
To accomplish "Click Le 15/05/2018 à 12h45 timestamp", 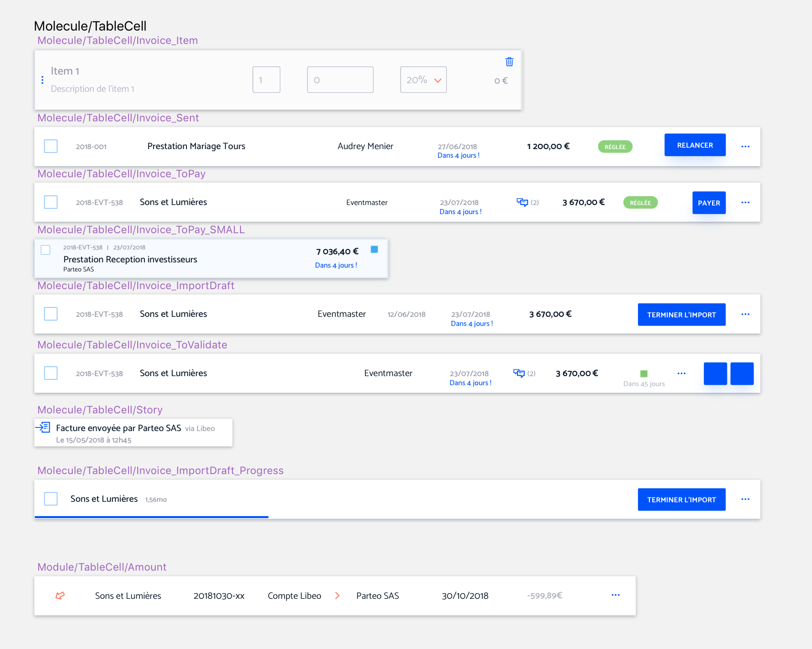I will (x=94, y=440).
